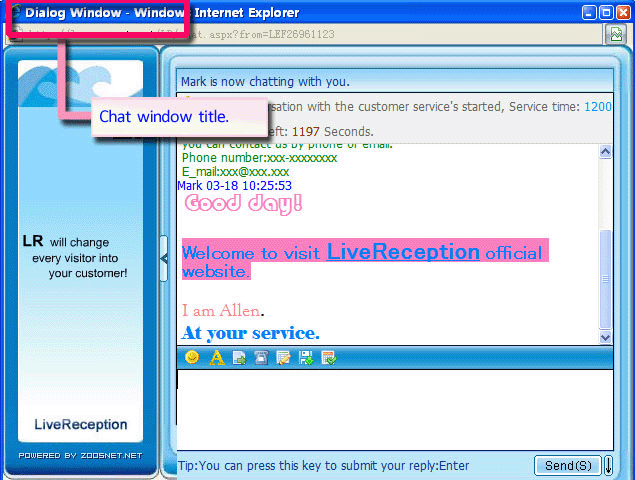The width and height of the screenshot is (635, 480).
Task: Click the chat scrollbar down arrow
Action: 605,337
